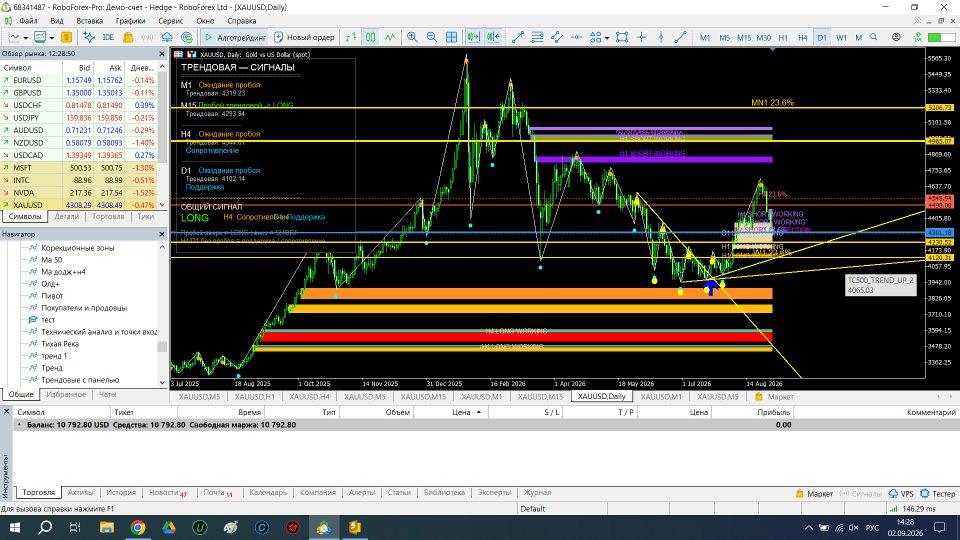Click Windows Start button
The height and width of the screenshot is (540, 960).
(15, 527)
